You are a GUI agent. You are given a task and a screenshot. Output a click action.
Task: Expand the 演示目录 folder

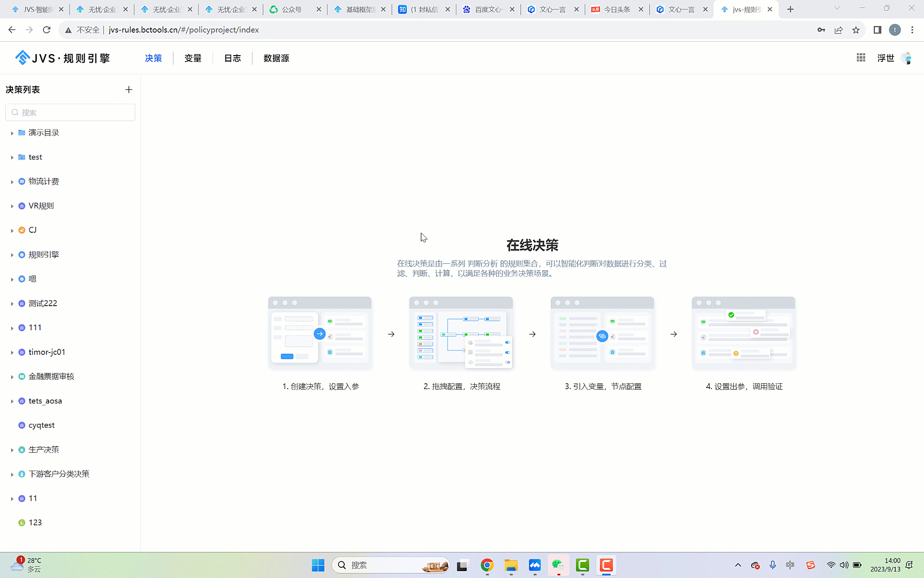coord(12,133)
